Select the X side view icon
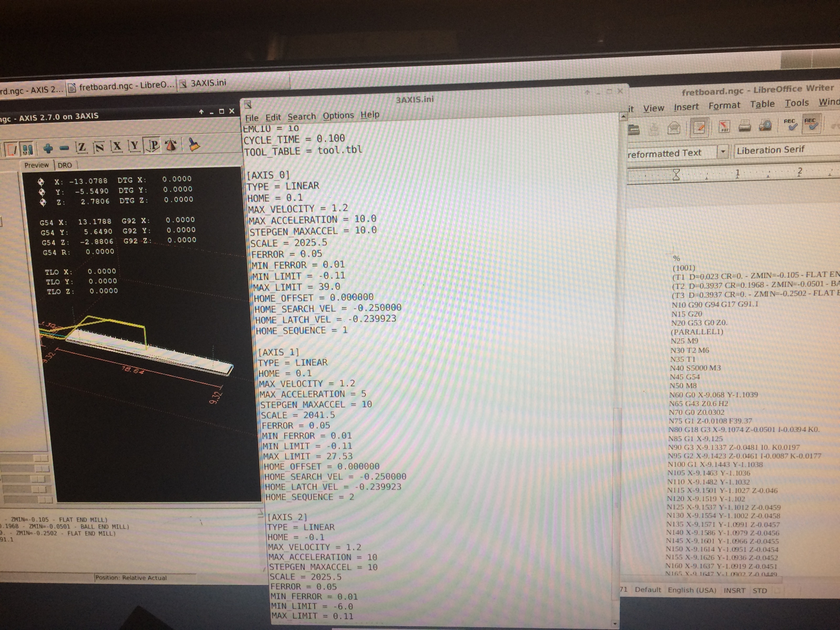Image resolution: width=840 pixels, height=630 pixels. coord(117,146)
